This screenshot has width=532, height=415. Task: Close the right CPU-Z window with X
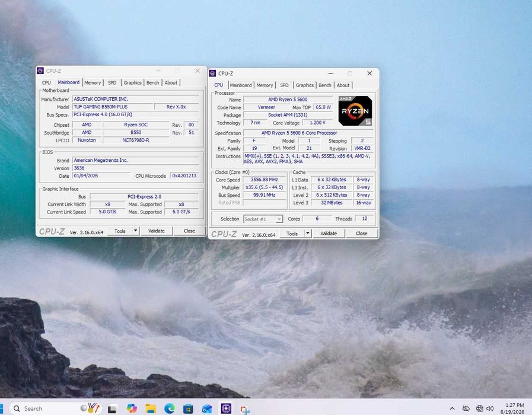(369, 74)
